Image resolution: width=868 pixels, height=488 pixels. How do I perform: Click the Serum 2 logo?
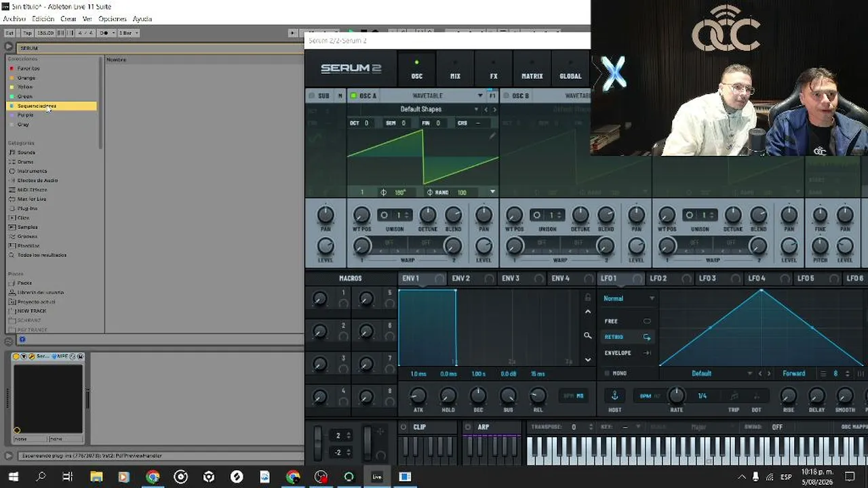point(351,68)
